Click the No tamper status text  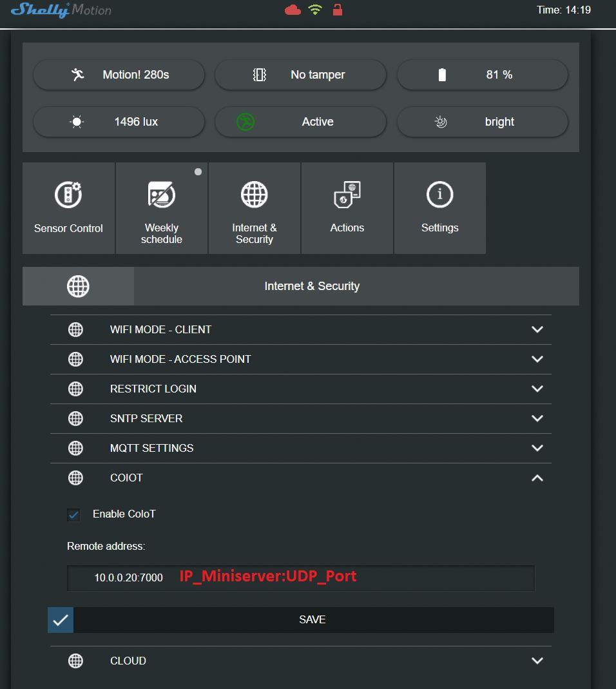coord(318,75)
